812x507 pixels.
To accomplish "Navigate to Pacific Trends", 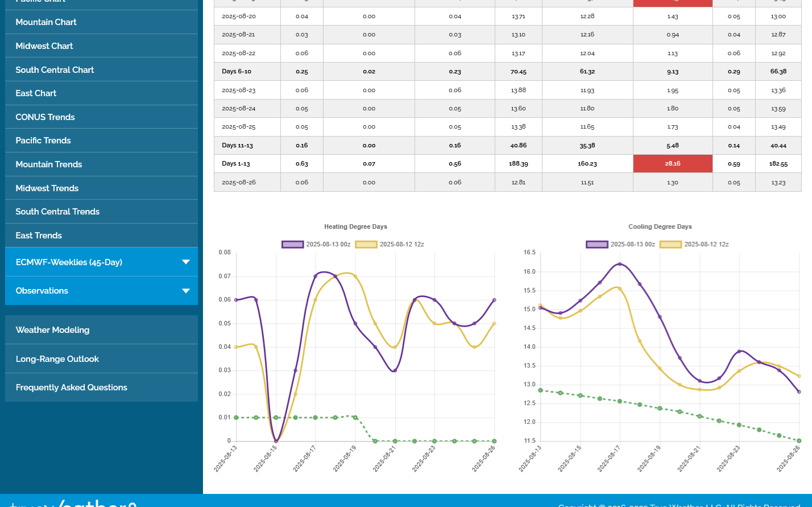I will click(43, 141).
